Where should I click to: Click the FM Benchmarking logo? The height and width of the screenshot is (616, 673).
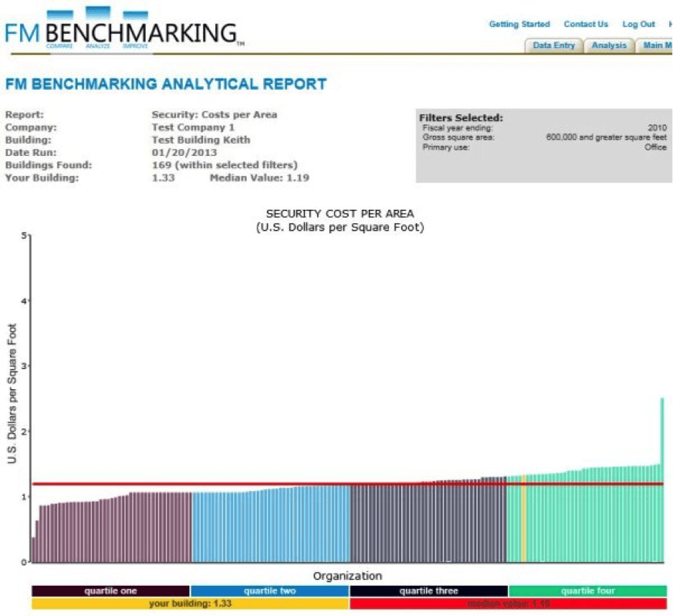pos(122,30)
